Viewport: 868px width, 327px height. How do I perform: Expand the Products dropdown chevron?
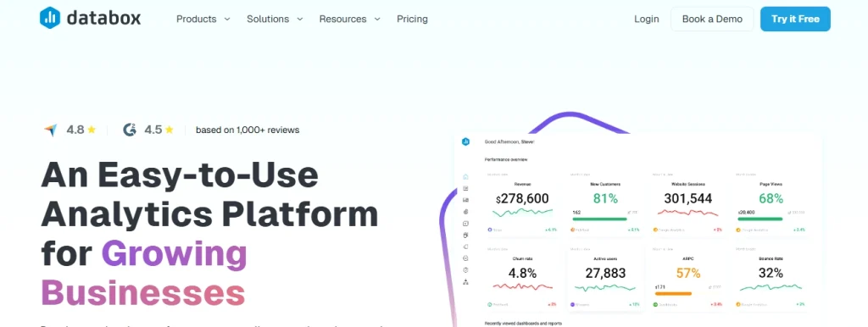(x=227, y=19)
